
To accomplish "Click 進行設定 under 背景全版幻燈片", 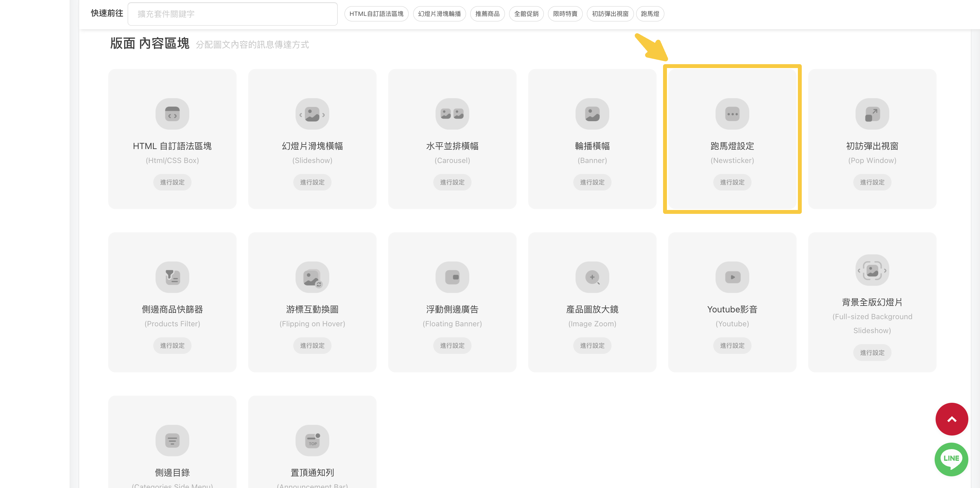I will (872, 353).
